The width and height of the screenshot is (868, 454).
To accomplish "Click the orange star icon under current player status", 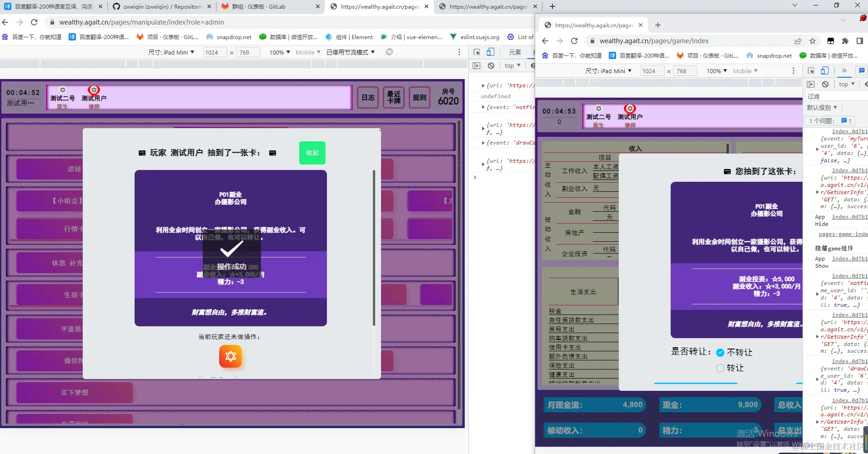I will coord(231,356).
